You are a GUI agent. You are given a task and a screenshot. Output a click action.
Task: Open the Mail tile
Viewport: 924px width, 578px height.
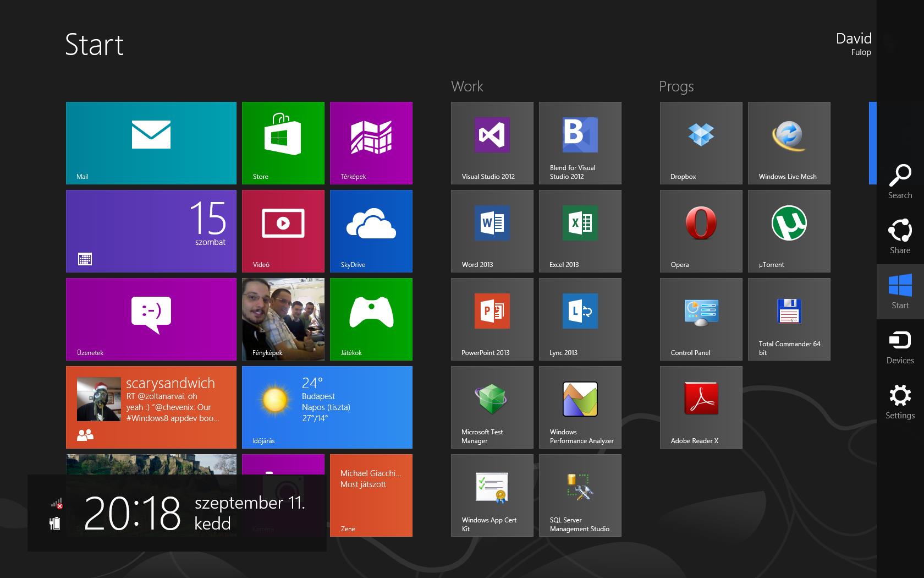151,143
